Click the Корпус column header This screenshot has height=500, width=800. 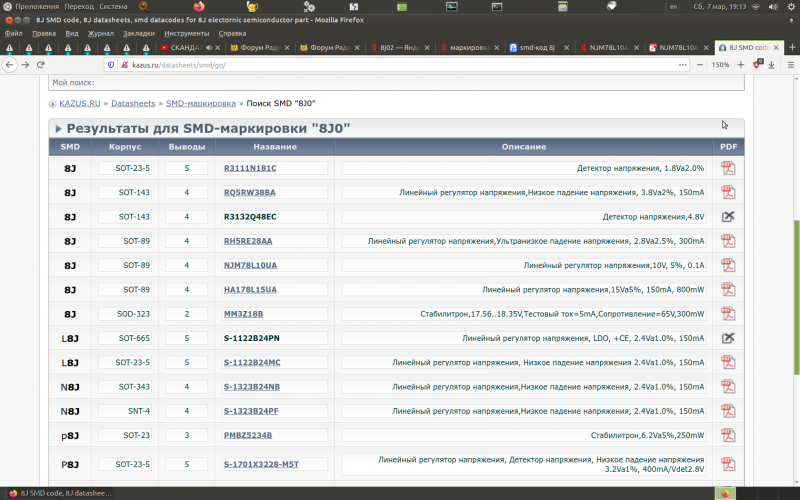tap(125, 146)
